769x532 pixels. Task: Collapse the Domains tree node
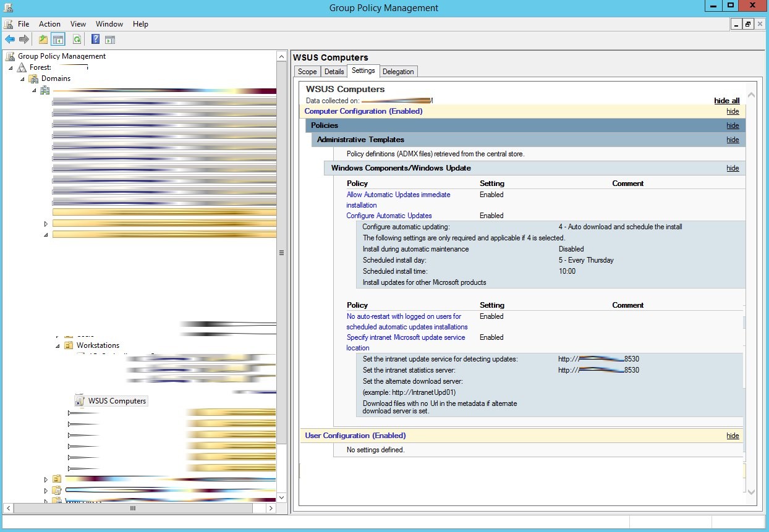[22, 78]
